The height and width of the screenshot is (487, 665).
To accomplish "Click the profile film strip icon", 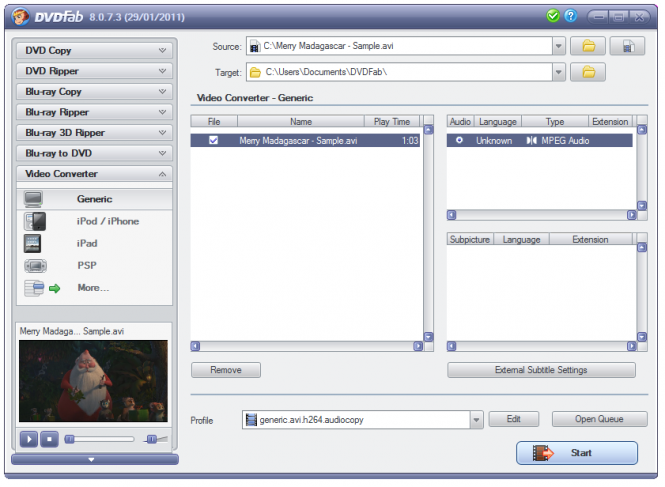I will click(251, 420).
